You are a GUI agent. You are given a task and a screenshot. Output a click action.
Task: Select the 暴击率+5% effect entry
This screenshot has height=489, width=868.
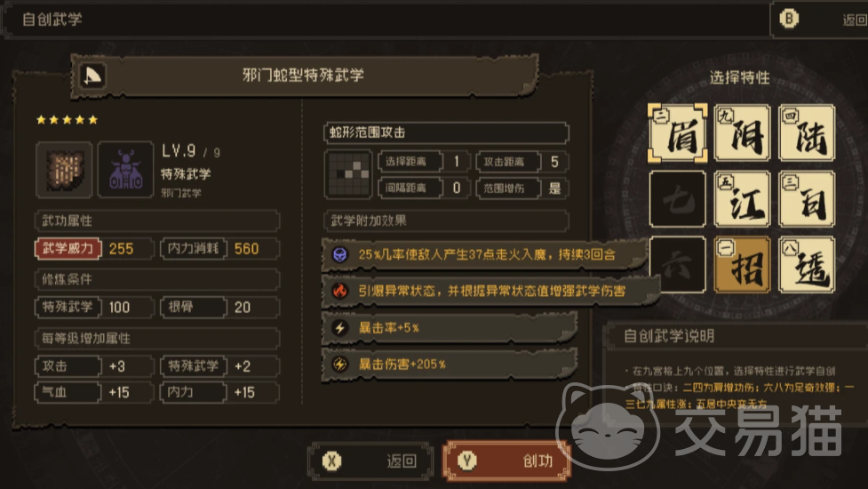tap(449, 327)
